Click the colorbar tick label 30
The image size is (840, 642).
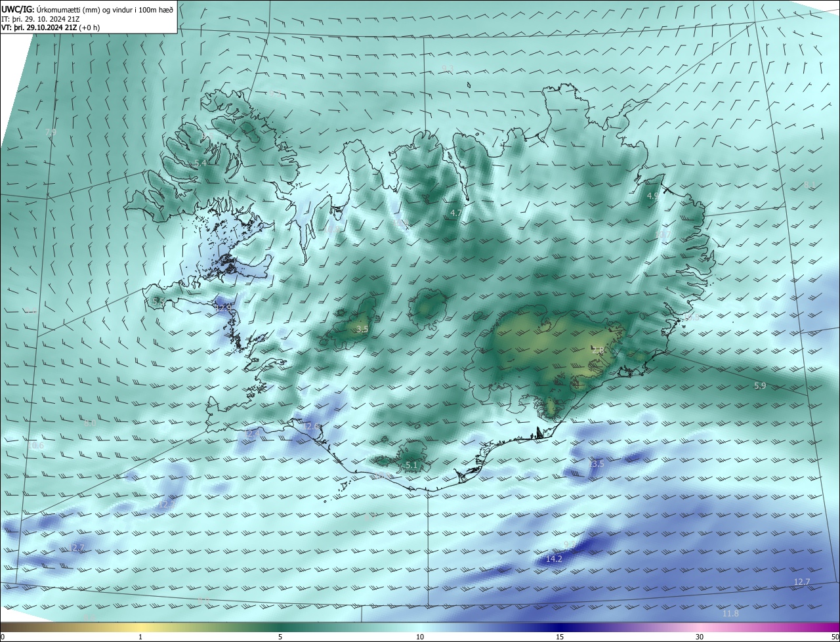[700, 637]
